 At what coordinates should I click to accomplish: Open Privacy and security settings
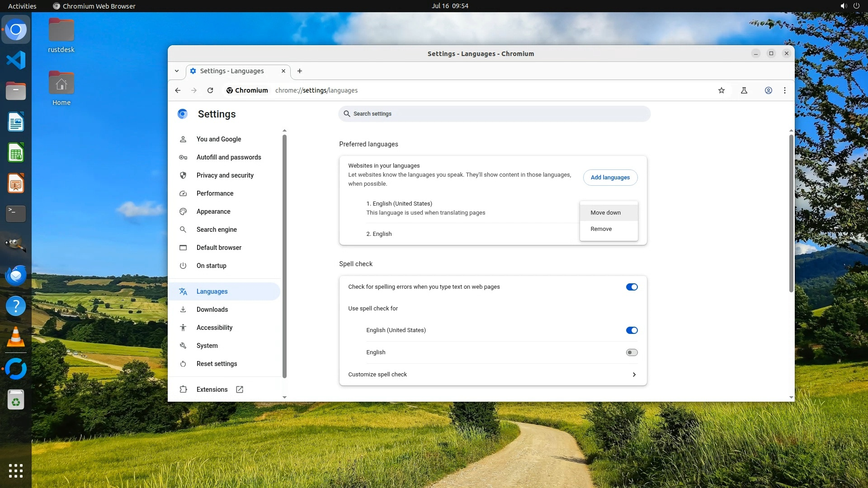[225, 175]
